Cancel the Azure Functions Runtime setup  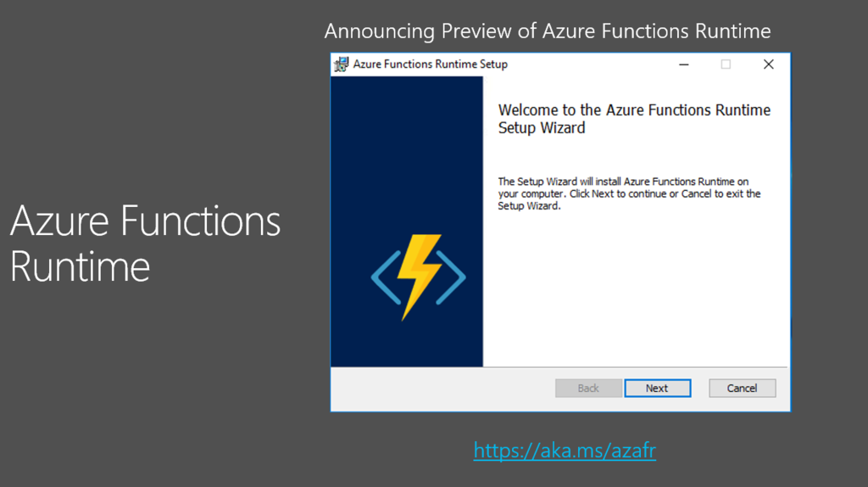[x=743, y=389]
